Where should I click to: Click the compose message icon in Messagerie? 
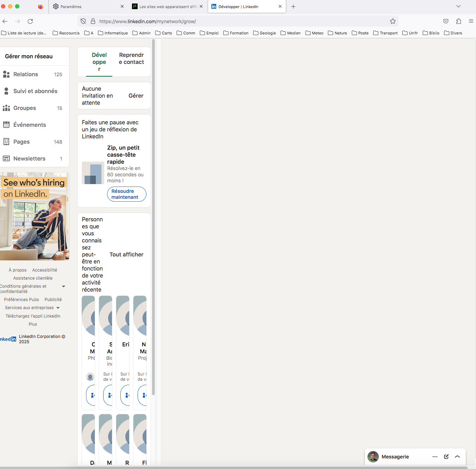(446, 457)
